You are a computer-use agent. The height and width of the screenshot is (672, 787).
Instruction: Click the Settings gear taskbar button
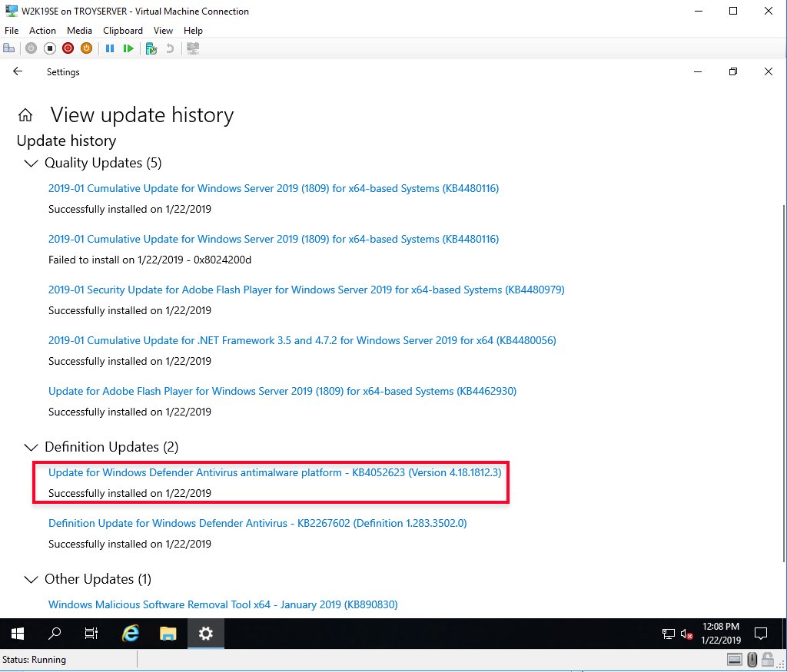pyautogui.click(x=206, y=634)
